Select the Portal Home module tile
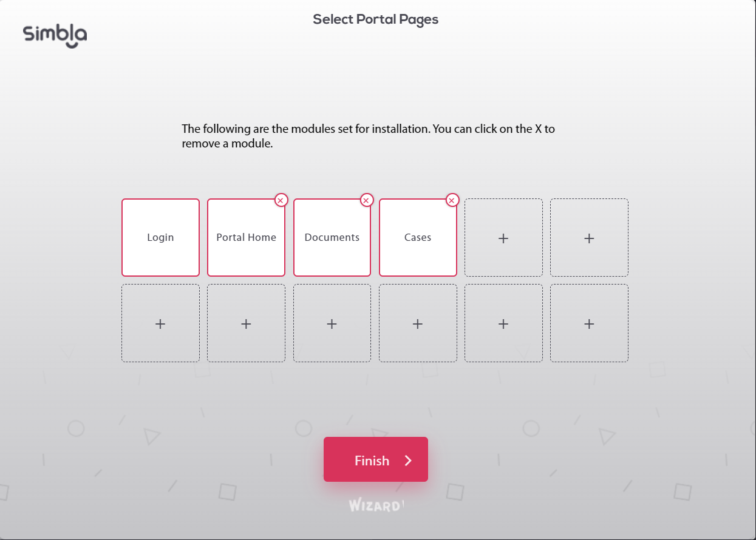756x540 pixels. pyautogui.click(x=246, y=237)
